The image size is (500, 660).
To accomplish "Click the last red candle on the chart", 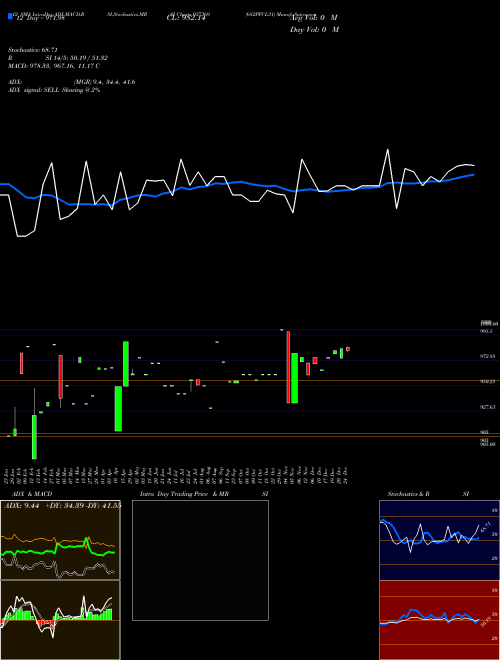I will click(x=348, y=349).
